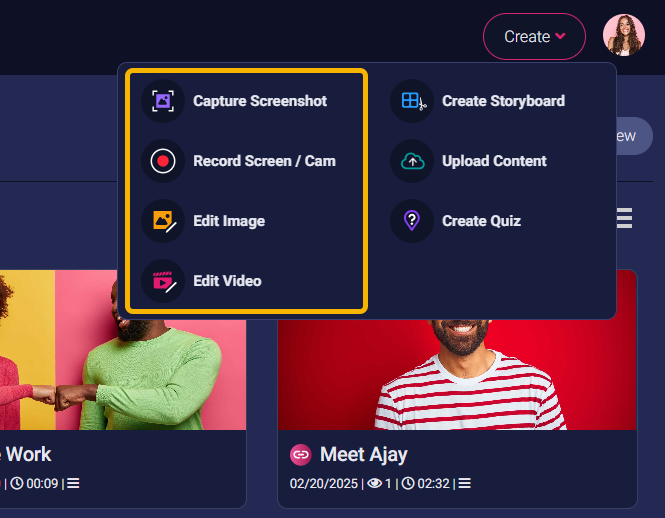Open the Meet Ajay video title

pyautogui.click(x=363, y=455)
